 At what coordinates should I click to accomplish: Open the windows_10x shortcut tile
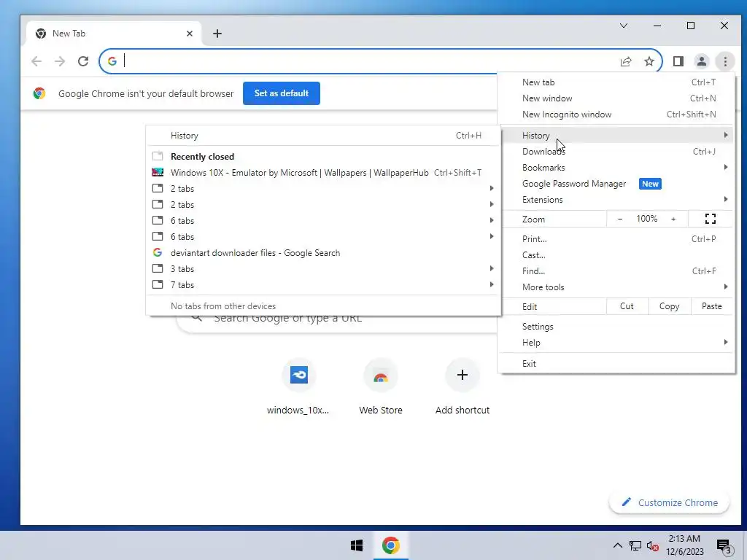298,387
